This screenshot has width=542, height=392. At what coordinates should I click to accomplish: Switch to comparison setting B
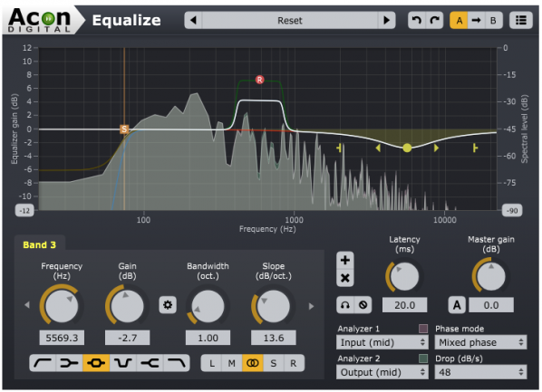point(494,21)
